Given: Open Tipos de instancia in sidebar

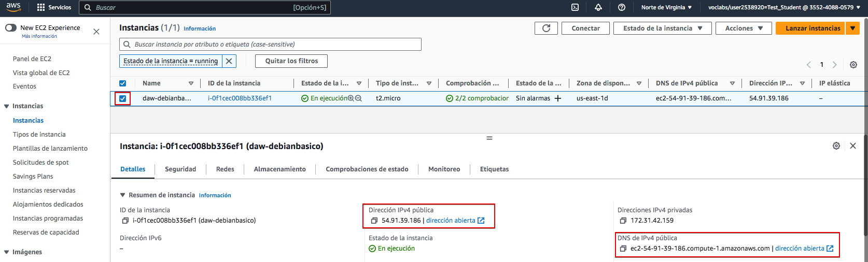Looking at the screenshot, I should point(39,135).
